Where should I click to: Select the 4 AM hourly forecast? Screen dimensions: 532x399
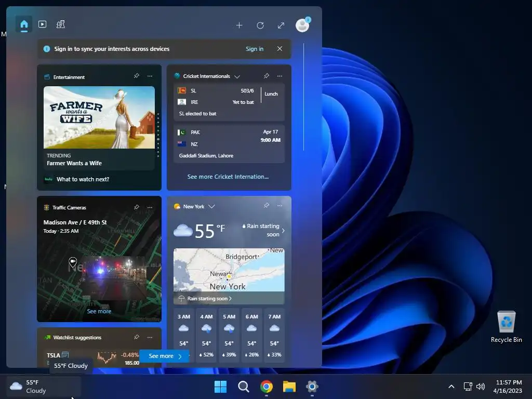206,335
